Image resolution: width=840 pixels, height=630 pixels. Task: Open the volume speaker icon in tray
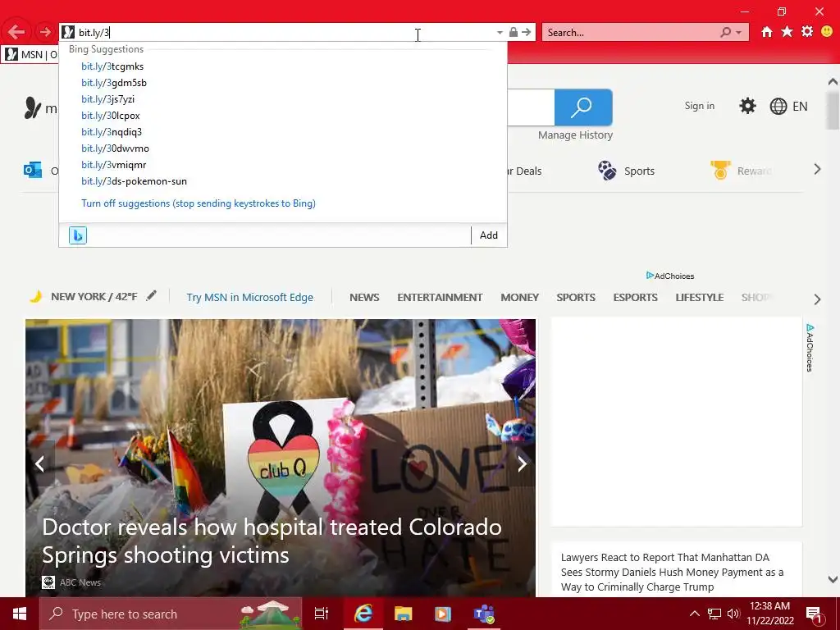pos(733,614)
